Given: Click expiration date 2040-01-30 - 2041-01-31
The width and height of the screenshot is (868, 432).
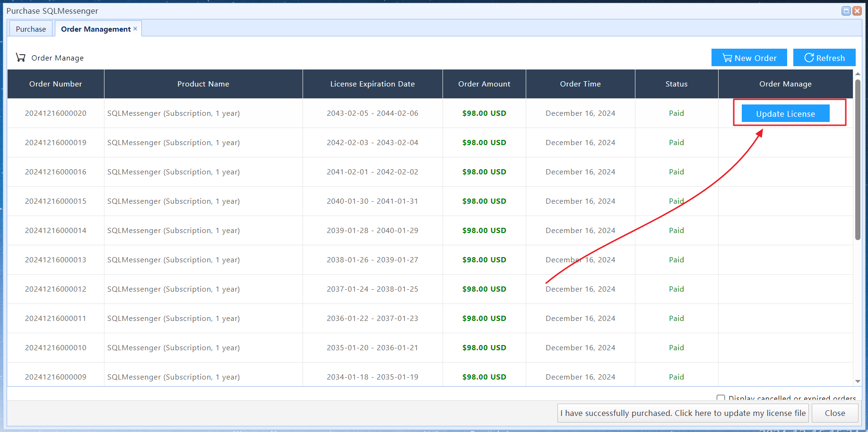Looking at the screenshot, I should click(373, 201).
